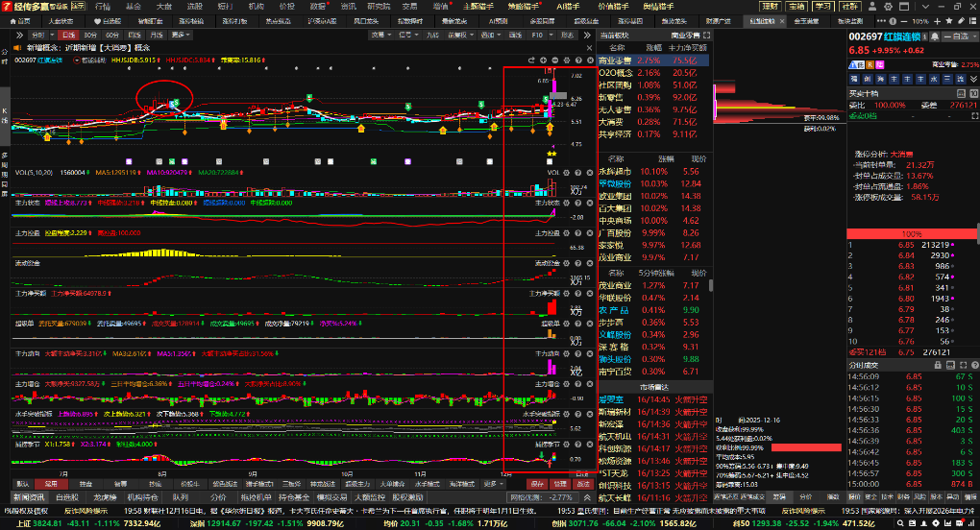Switch the chart to the 周线 period
Image resolution: width=980 pixels, height=530 pixels.
(x=135, y=35)
